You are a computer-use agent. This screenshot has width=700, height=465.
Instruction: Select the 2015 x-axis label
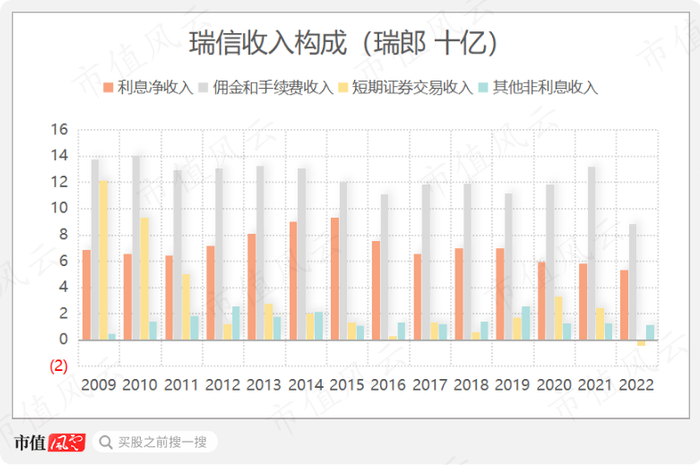point(347,385)
